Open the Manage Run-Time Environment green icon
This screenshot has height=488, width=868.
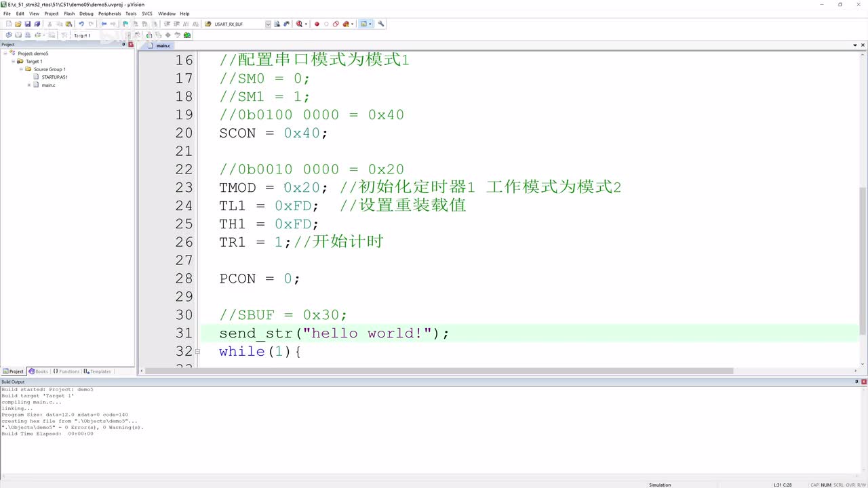pos(187,35)
